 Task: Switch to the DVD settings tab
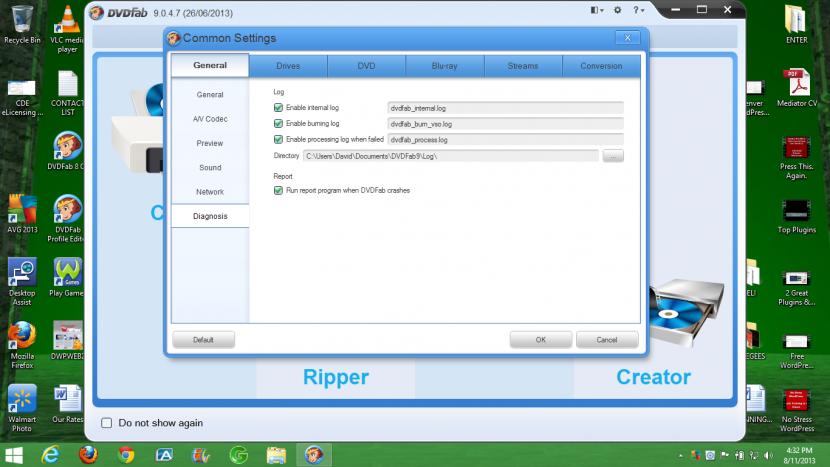366,66
